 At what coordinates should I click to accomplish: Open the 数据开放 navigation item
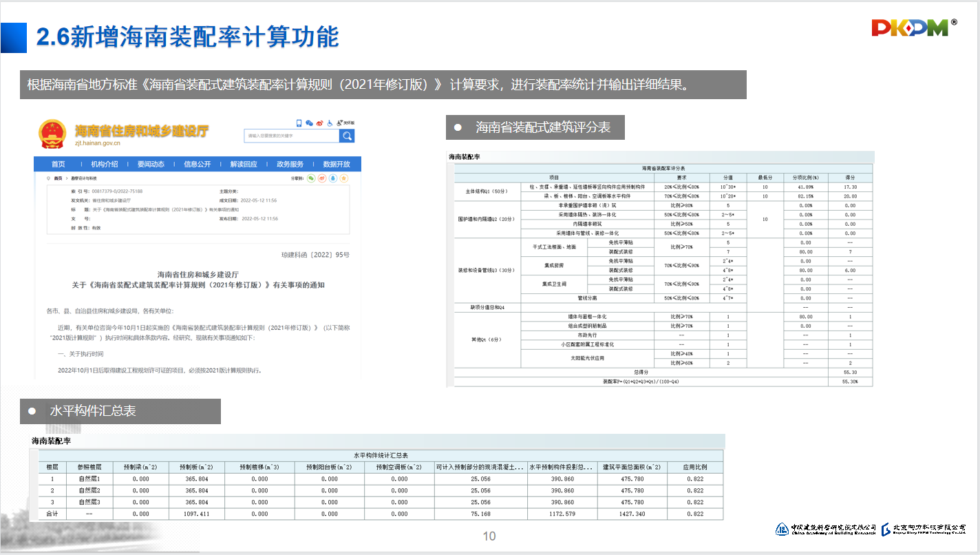337,165
